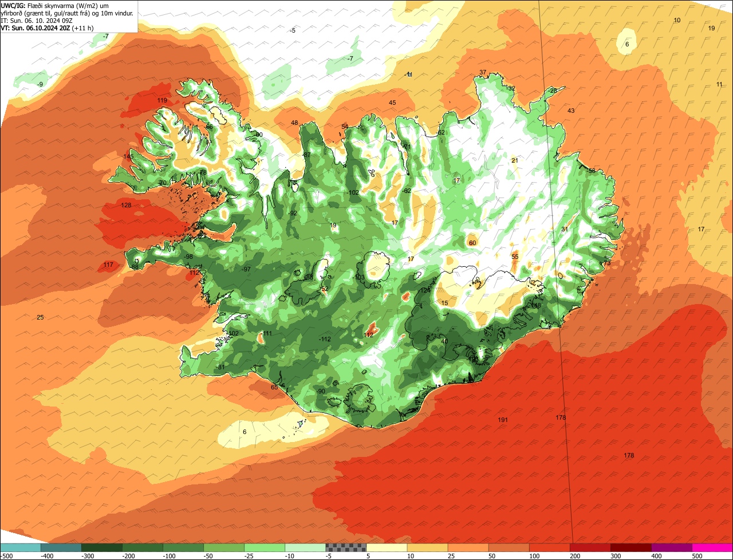This screenshot has height=560, width=733.
Task: Click the 37 value on the map
Action: (x=483, y=72)
